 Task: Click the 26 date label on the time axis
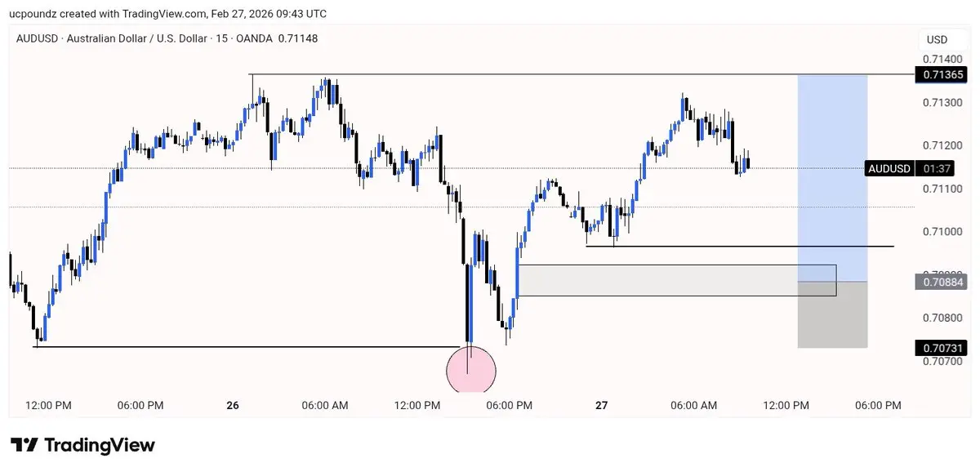click(x=233, y=405)
